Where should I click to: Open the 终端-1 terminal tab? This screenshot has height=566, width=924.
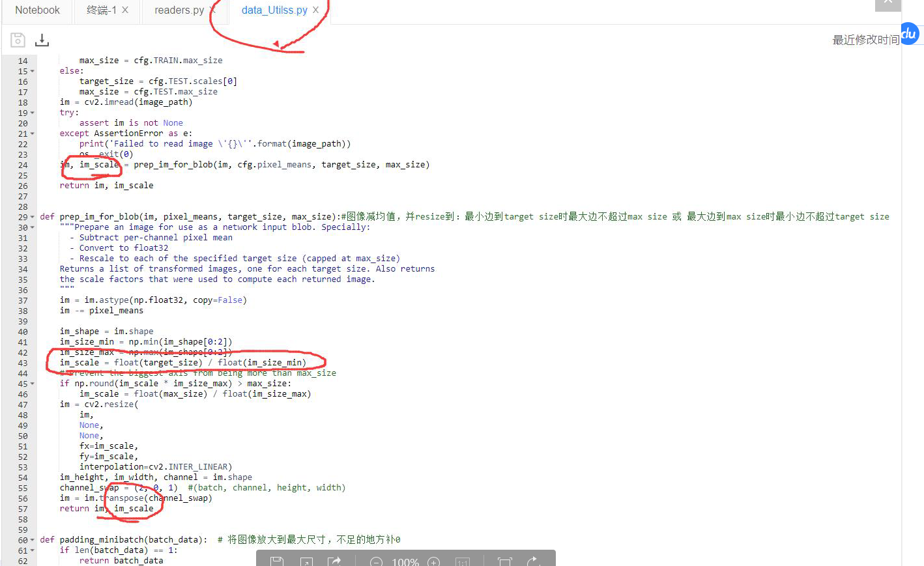tap(101, 10)
